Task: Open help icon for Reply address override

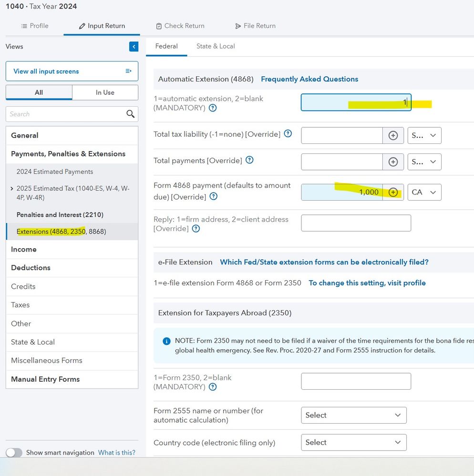Action: 196,229
